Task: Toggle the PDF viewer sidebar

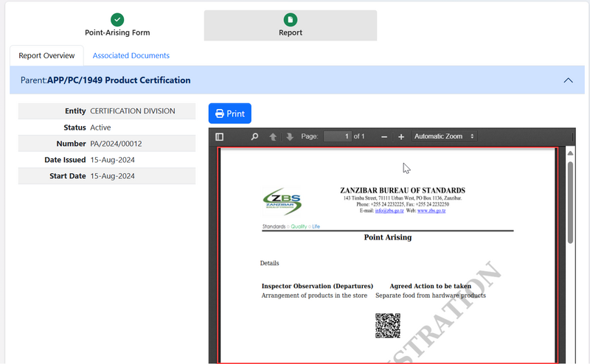Action: [x=219, y=137]
